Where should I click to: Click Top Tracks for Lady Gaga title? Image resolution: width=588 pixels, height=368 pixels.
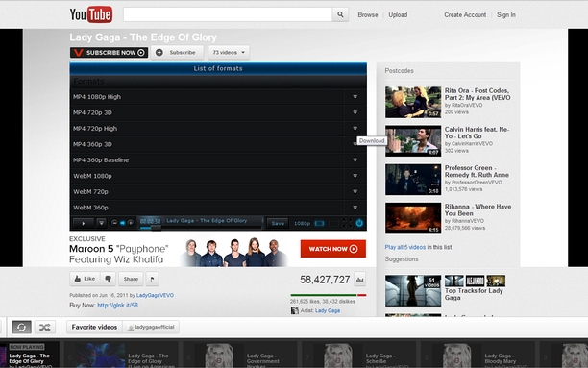(x=474, y=294)
